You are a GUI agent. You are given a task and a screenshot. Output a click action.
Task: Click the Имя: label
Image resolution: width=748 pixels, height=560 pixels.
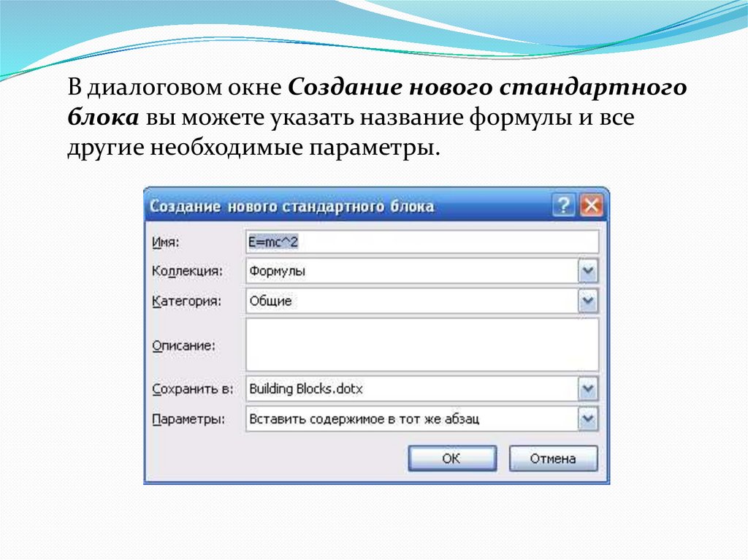tap(166, 242)
